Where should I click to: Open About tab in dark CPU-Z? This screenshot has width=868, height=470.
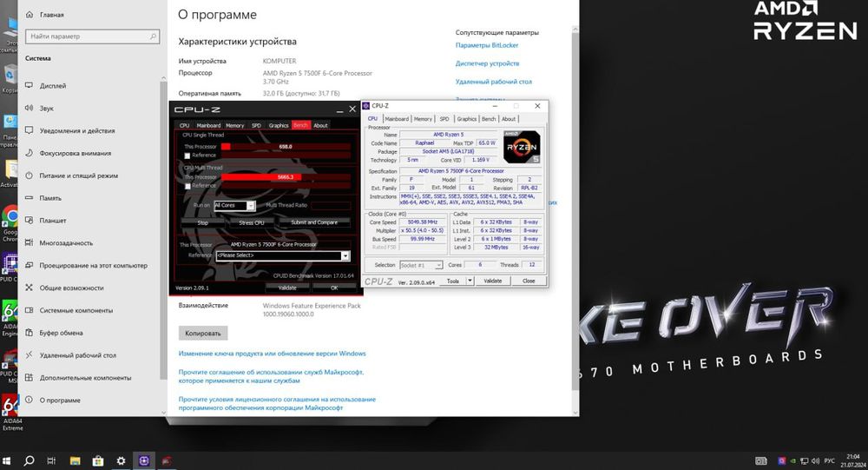pos(320,125)
